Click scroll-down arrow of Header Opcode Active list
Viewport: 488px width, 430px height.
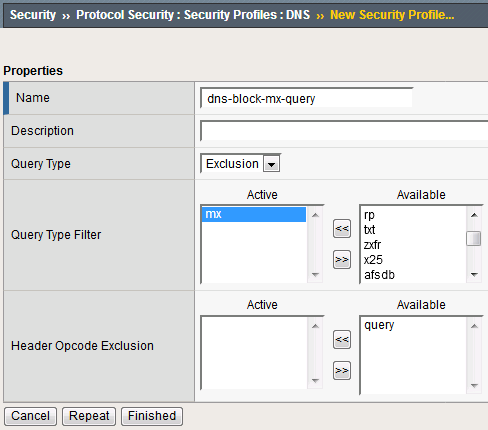(x=315, y=380)
